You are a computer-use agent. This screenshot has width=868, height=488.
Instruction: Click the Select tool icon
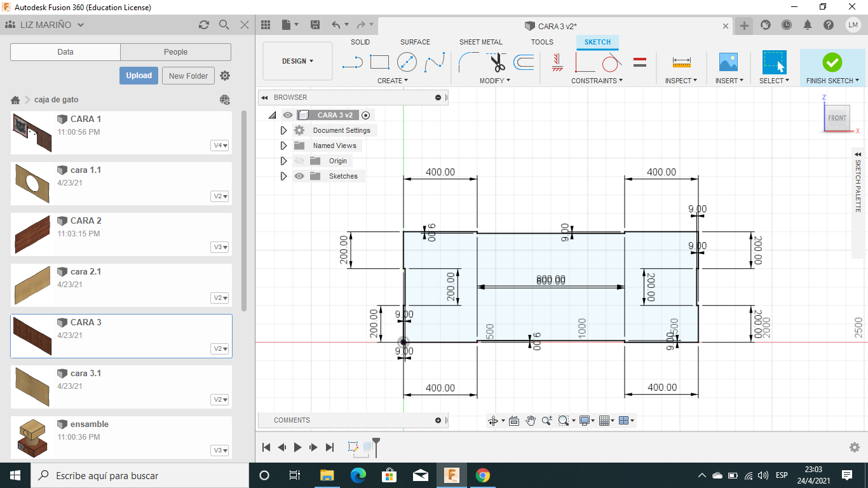pyautogui.click(x=775, y=62)
